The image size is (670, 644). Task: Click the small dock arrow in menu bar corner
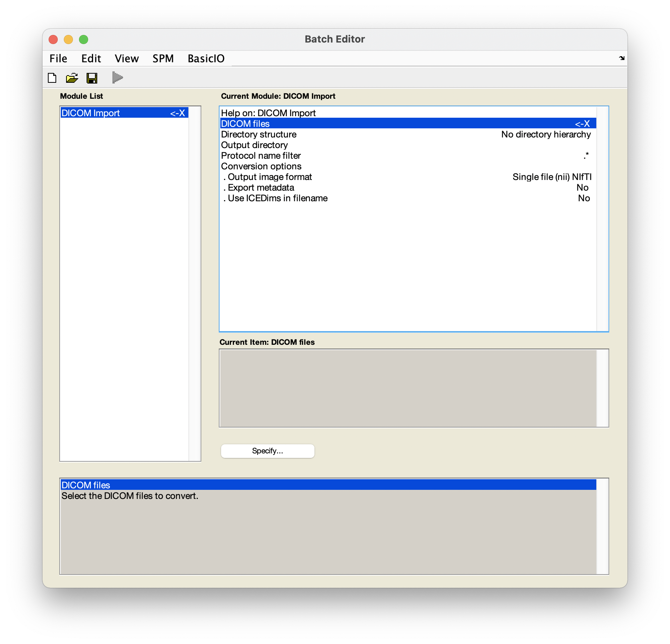coord(621,58)
